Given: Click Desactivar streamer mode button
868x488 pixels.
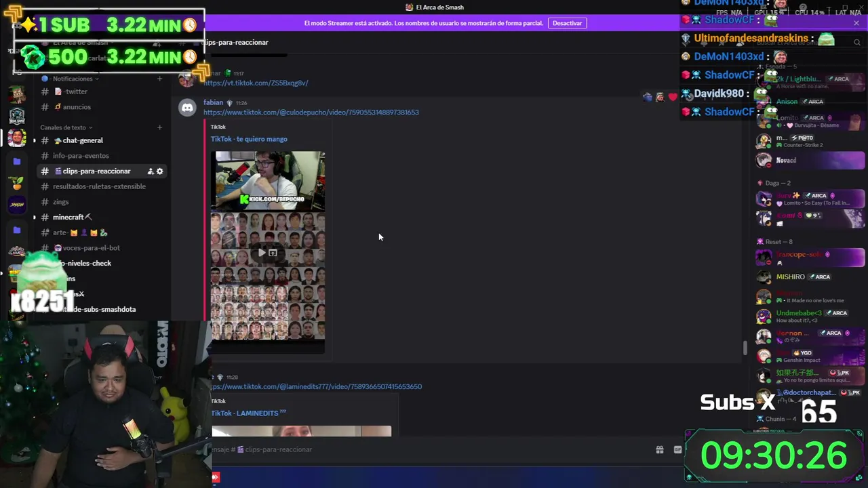Looking at the screenshot, I should click(568, 23).
